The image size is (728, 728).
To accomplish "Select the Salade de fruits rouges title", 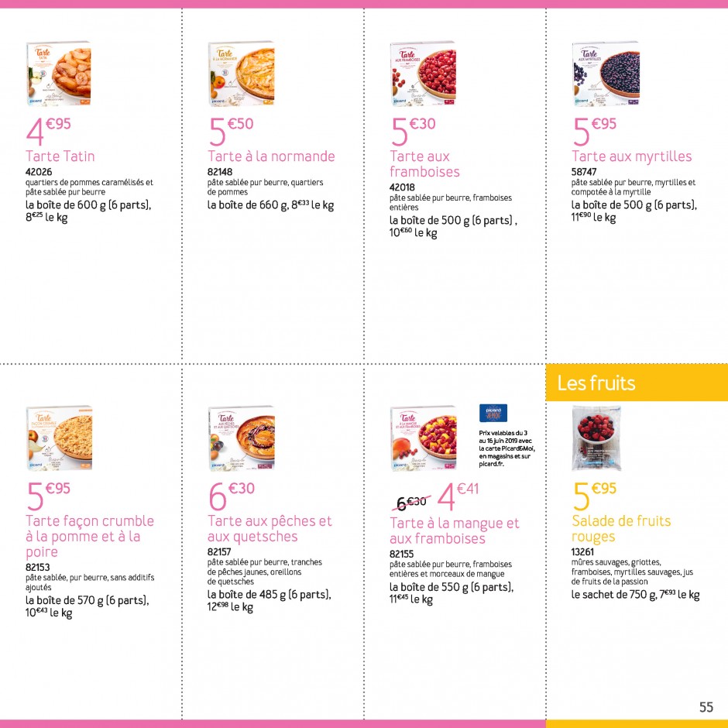I will tap(621, 529).
